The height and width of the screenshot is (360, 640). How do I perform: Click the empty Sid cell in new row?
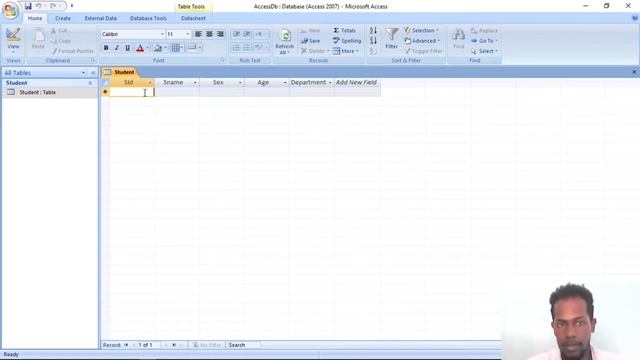coord(132,92)
